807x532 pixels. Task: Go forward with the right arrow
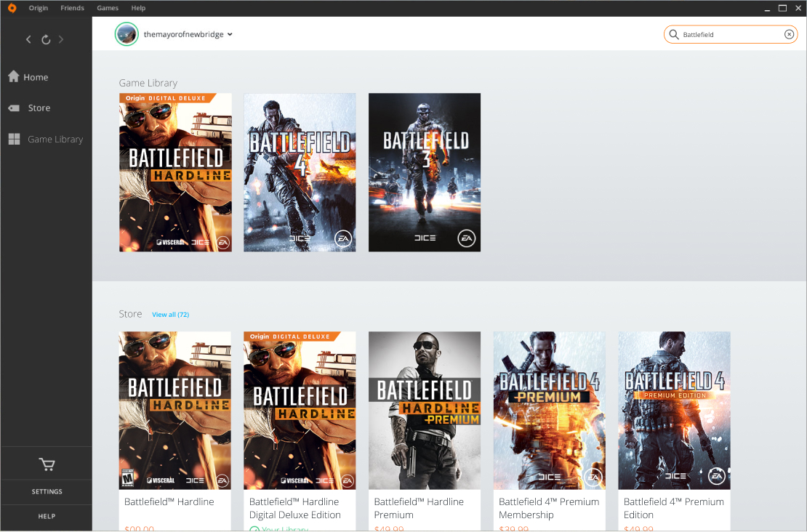point(62,39)
